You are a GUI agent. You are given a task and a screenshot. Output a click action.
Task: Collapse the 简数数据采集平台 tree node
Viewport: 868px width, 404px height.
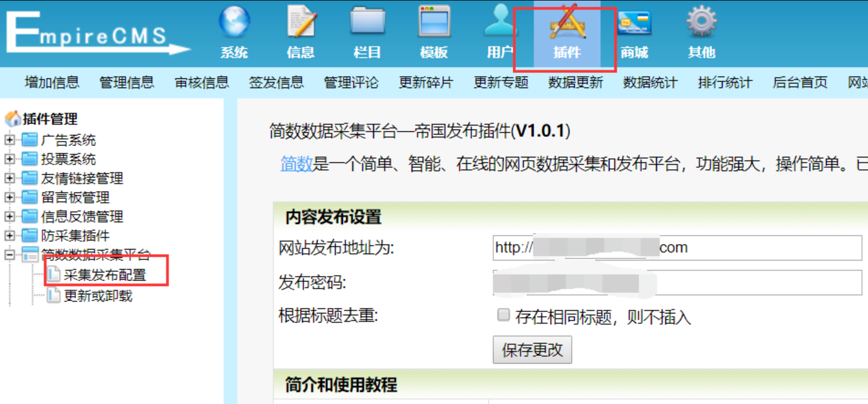[9, 255]
